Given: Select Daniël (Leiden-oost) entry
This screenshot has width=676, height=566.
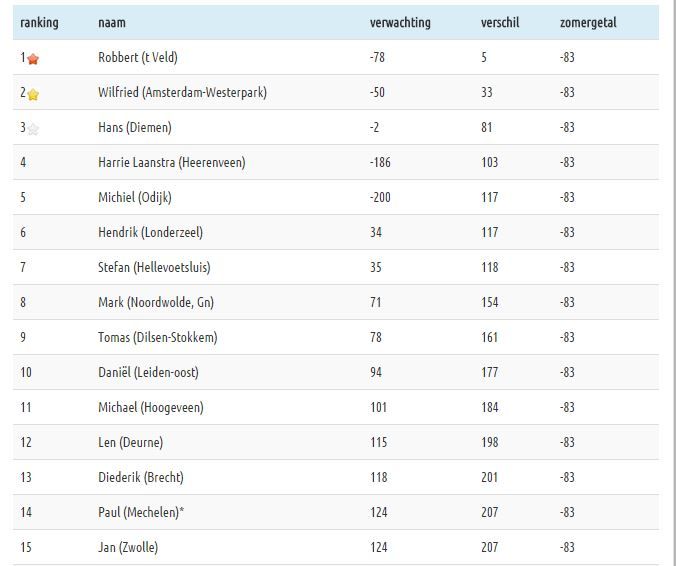Looking at the screenshot, I should (148, 372).
